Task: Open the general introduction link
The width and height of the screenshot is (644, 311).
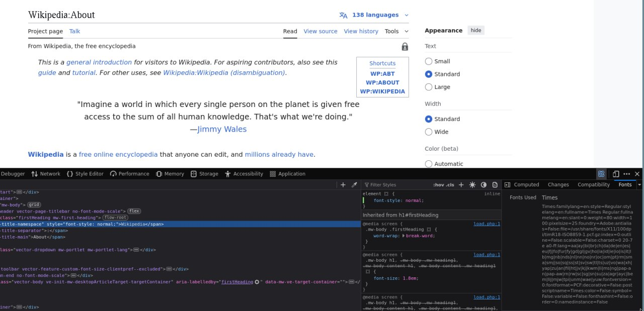Action: (99, 62)
